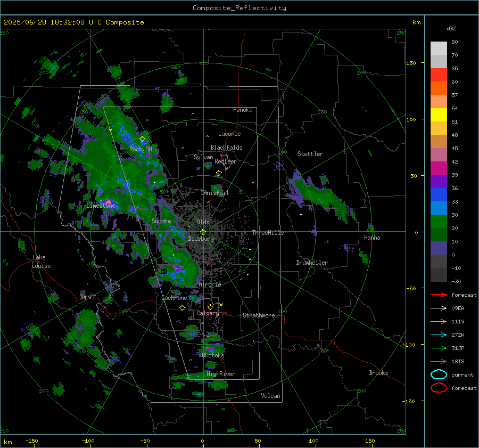The height and width of the screenshot is (448, 479).
Task: Click the 150 tick on bottom km axis
Action: click(x=370, y=441)
